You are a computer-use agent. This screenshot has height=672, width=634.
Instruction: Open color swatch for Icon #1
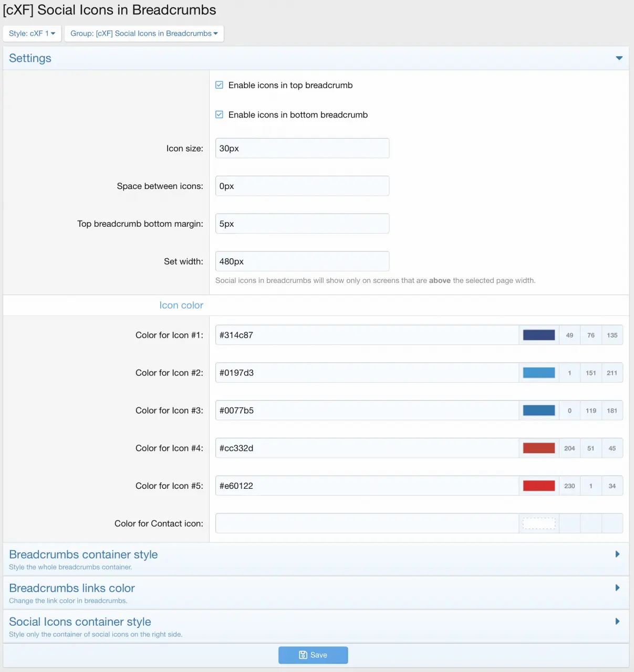coord(539,335)
